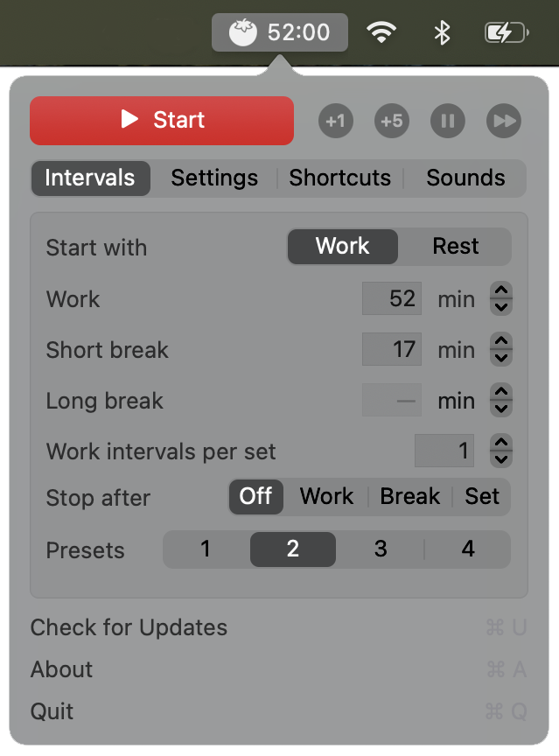Switch to the Settings tab
Screen dimensions: 559x756
pos(214,178)
